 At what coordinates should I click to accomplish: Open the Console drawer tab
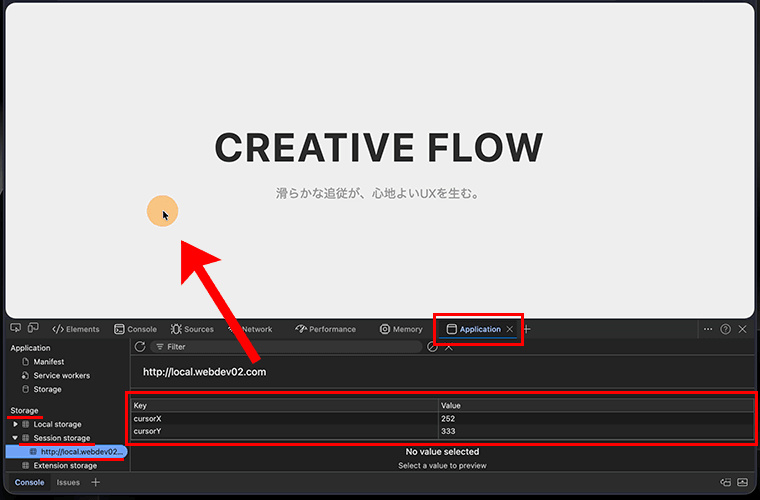[30, 482]
